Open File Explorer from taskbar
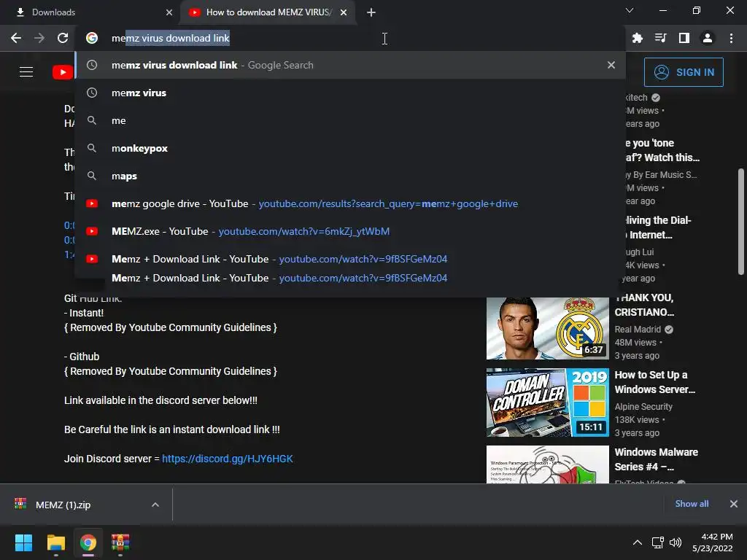 coord(55,542)
